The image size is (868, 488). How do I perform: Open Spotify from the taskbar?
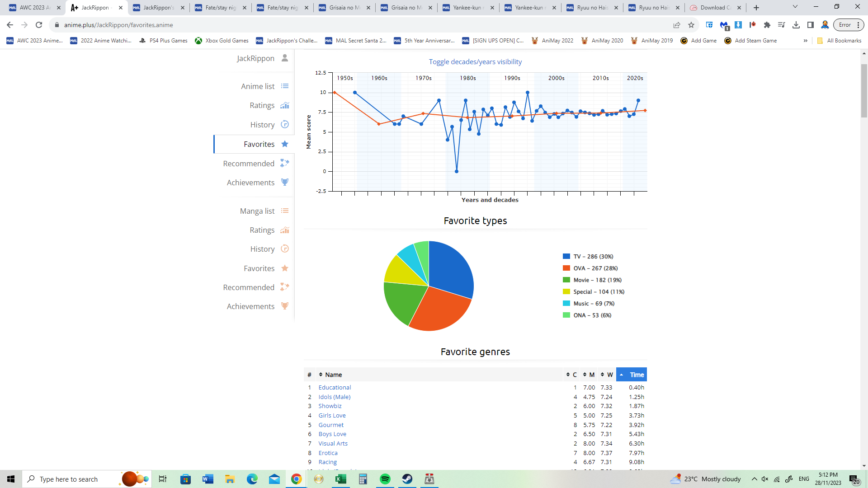385,479
